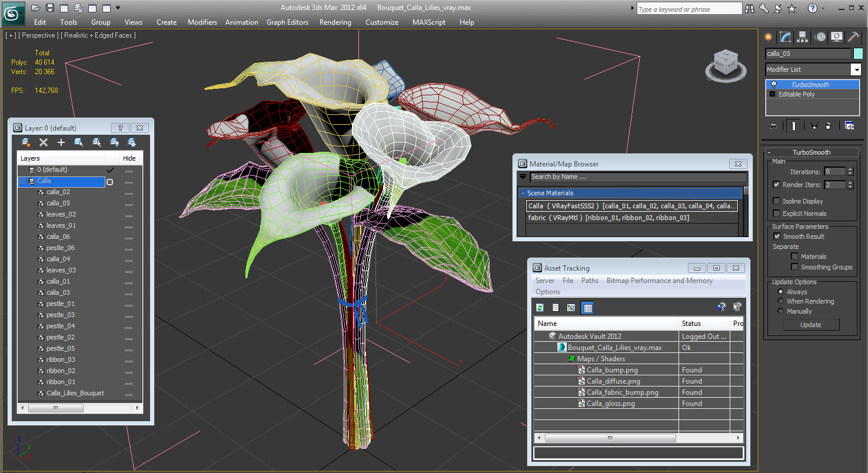Open the Modifiers menu
Viewport: 868px width, 473px height.
point(202,22)
